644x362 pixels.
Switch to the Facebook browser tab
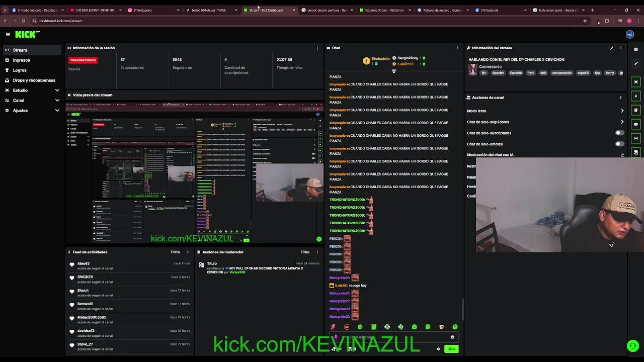coord(500,10)
